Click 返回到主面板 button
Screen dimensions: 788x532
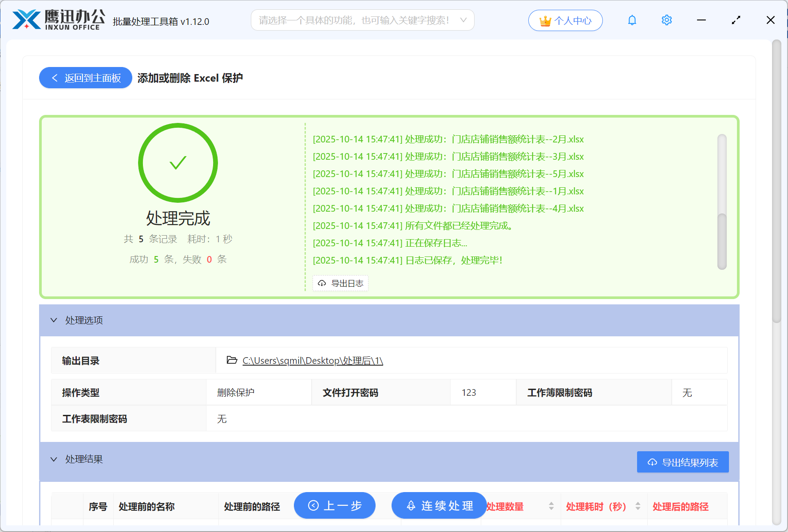[x=86, y=78]
